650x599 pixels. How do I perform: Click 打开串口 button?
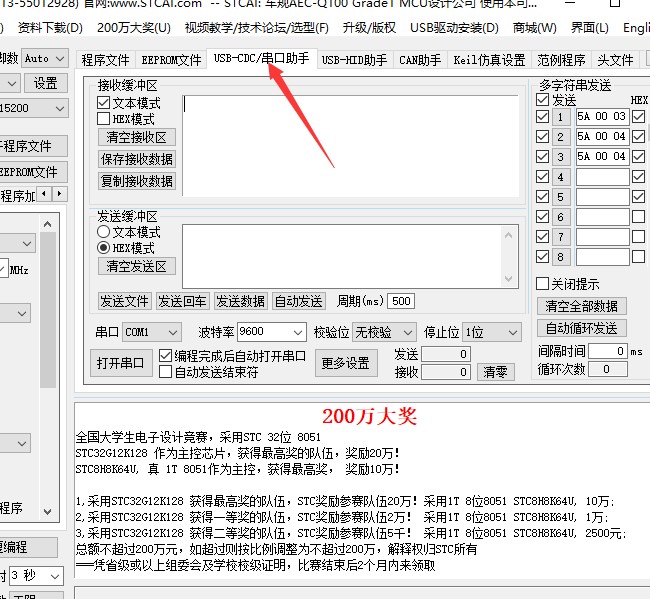click(121, 363)
